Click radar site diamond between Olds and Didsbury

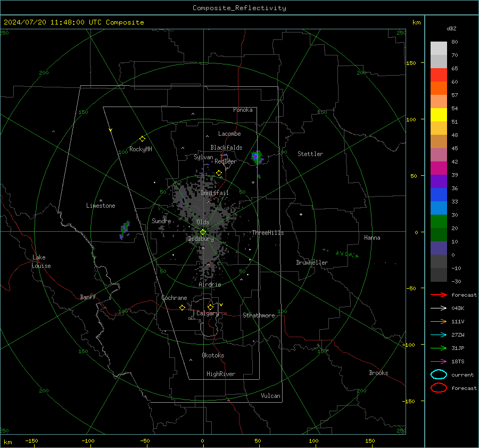[x=203, y=232]
